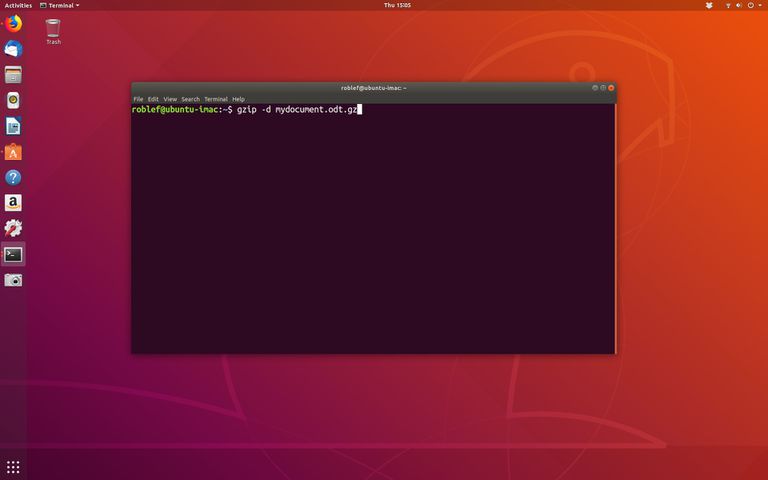The height and width of the screenshot is (480, 768).
Task: Open the View menu in Terminal
Action: pyautogui.click(x=170, y=99)
